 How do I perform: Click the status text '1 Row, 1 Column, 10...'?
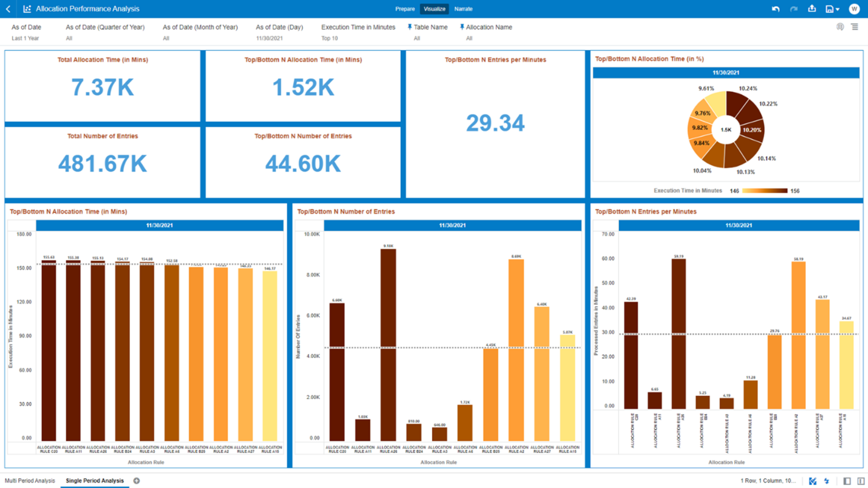pos(768,481)
